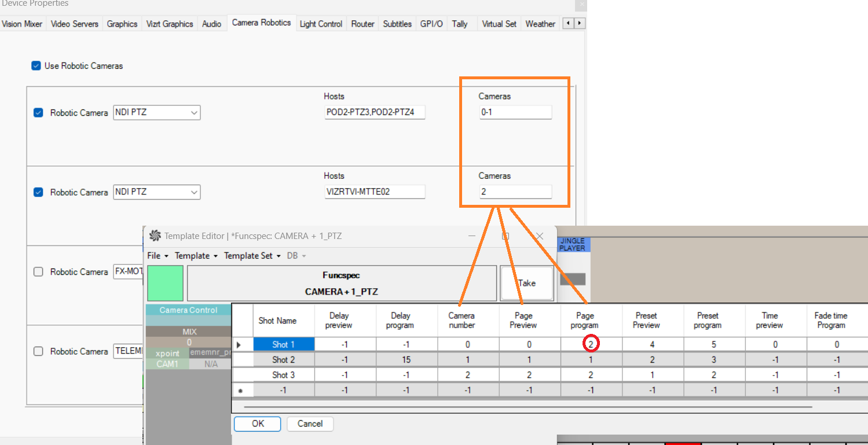Click the new row asterisk marker
The height and width of the screenshot is (445, 868).
240,391
